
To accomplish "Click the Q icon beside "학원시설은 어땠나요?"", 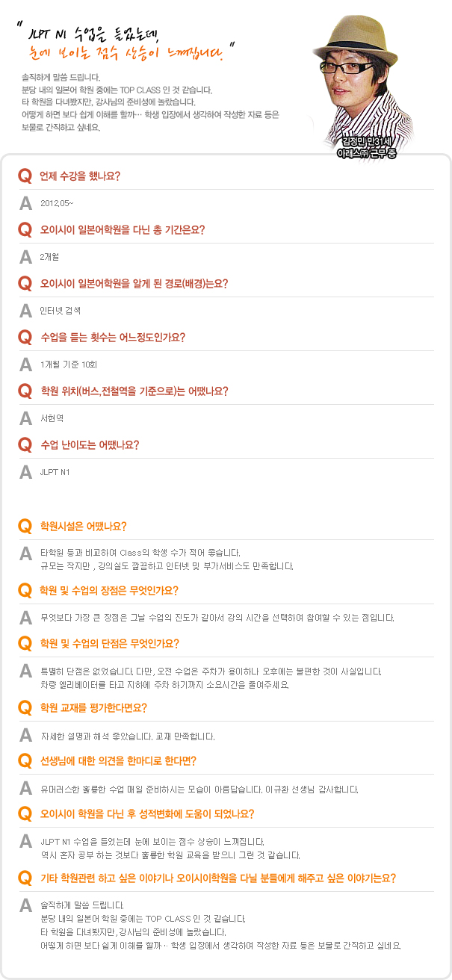I will pos(25,526).
